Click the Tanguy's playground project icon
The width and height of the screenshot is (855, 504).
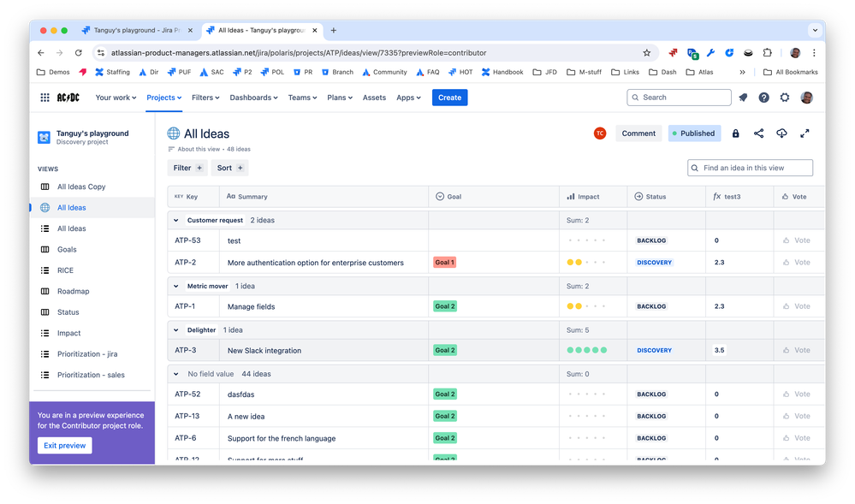tap(44, 138)
